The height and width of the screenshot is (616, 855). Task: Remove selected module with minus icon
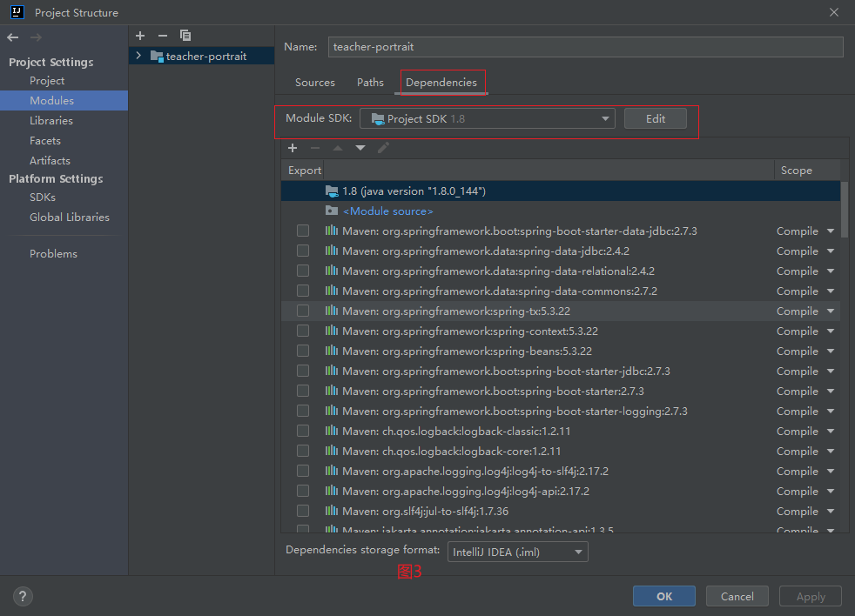tap(163, 36)
